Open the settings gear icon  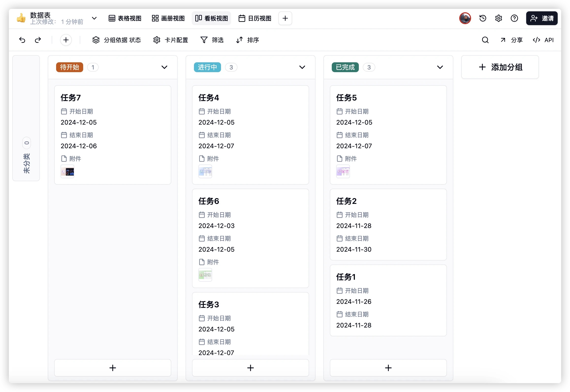click(x=498, y=18)
